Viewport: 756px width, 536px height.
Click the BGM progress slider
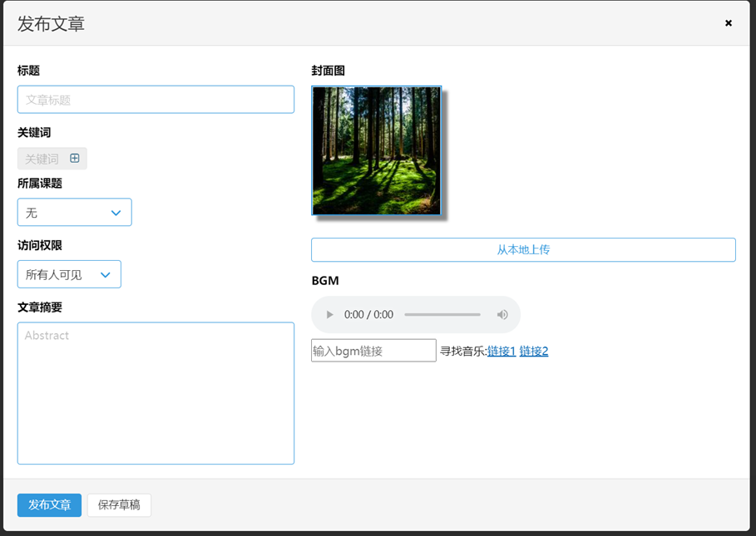pyautogui.click(x=442, y=314)
